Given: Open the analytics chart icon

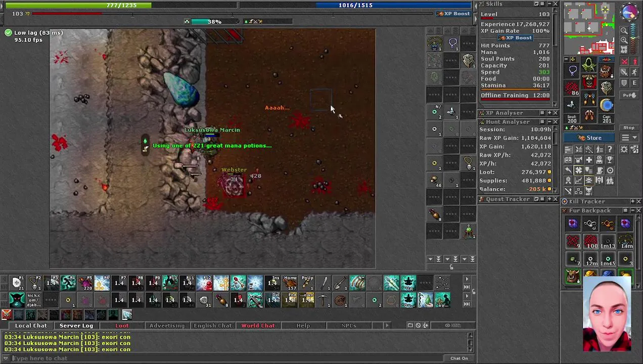Looking at the screenshot, I should [x=578, y=180].
